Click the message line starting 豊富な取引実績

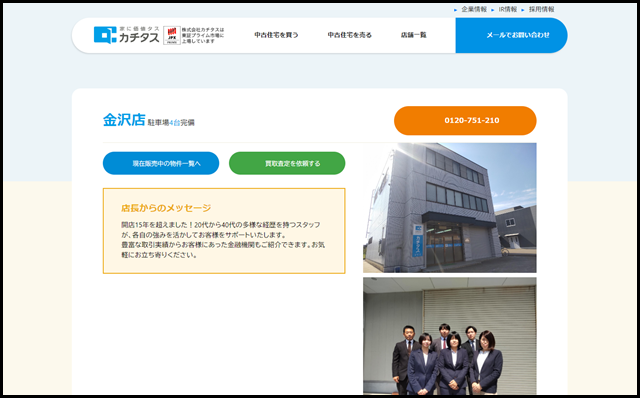pos(223,245)
